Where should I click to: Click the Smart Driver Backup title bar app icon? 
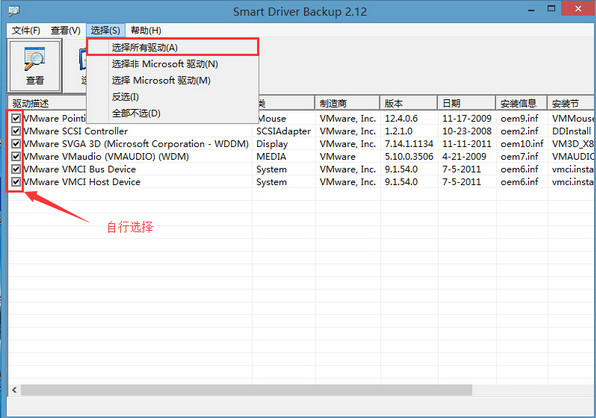click(14, 11)
